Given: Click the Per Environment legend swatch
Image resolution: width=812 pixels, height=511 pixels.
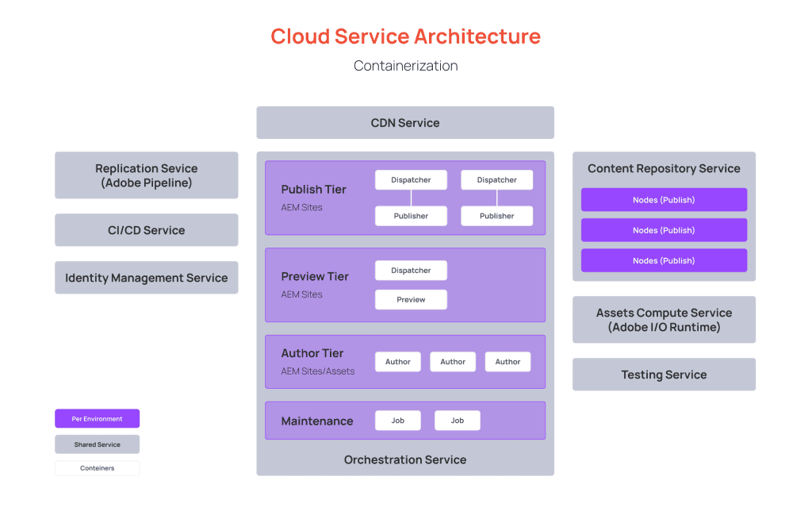Looking at the screenshot, I should (97, 418).
